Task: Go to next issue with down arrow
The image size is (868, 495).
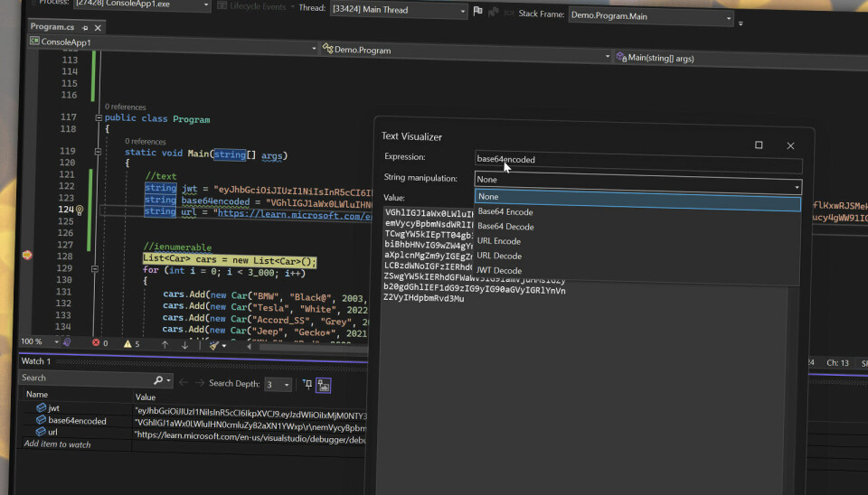Action: pos(184,345)
